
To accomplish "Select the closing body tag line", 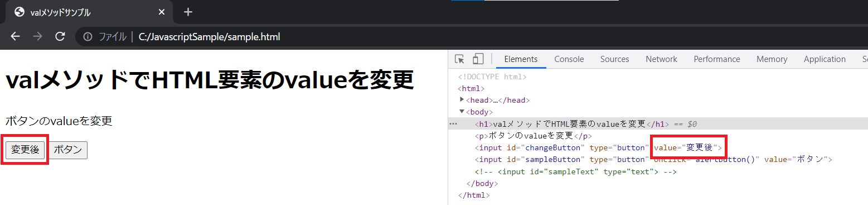I will click(x=482, y=184).
